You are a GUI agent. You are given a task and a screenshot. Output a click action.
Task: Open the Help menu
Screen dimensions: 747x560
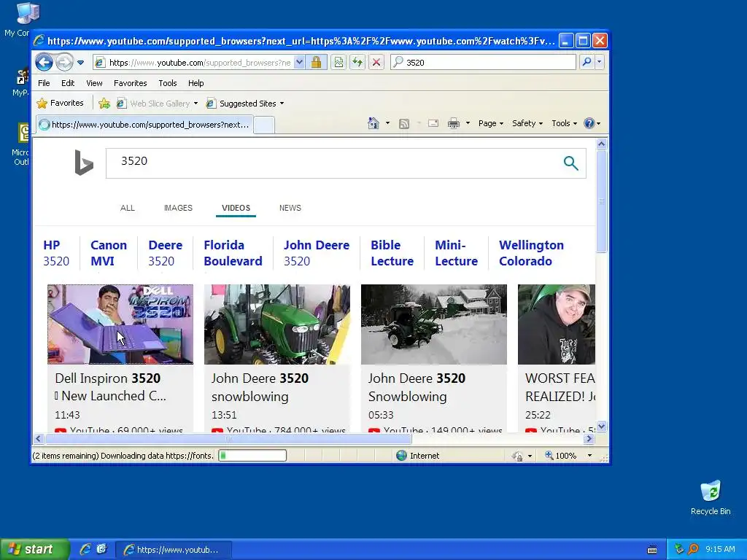pos(196,83)
